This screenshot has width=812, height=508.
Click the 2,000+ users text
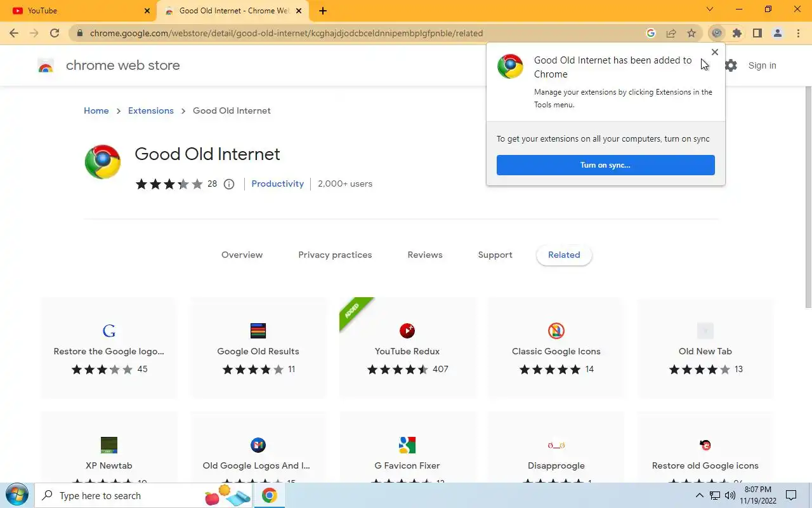[x=345, y=184]
